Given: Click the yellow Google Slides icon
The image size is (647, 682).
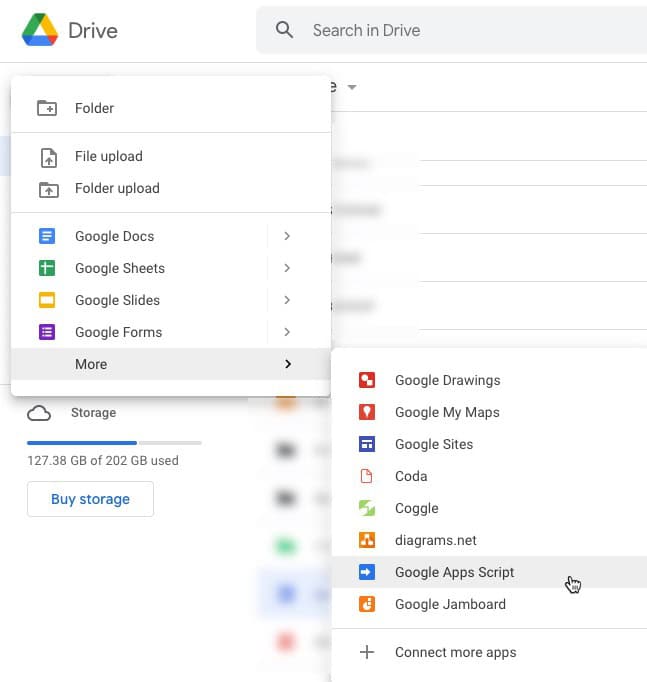Looking at the screenshot, I should (x=47, y=300).
